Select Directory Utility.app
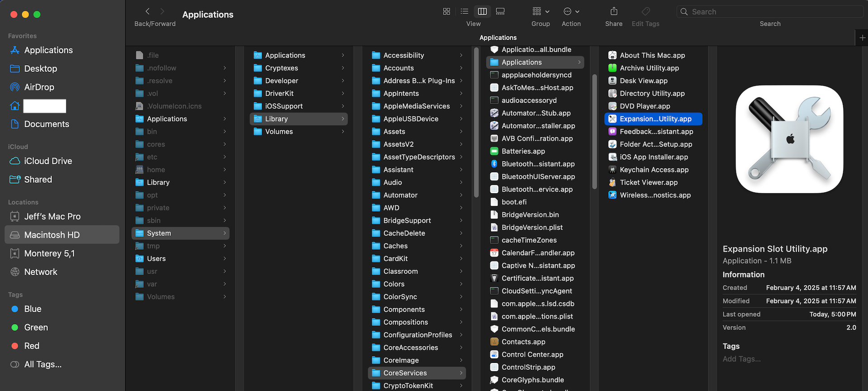The height and width of the screenshot is (391, 868). click(653, 93)
